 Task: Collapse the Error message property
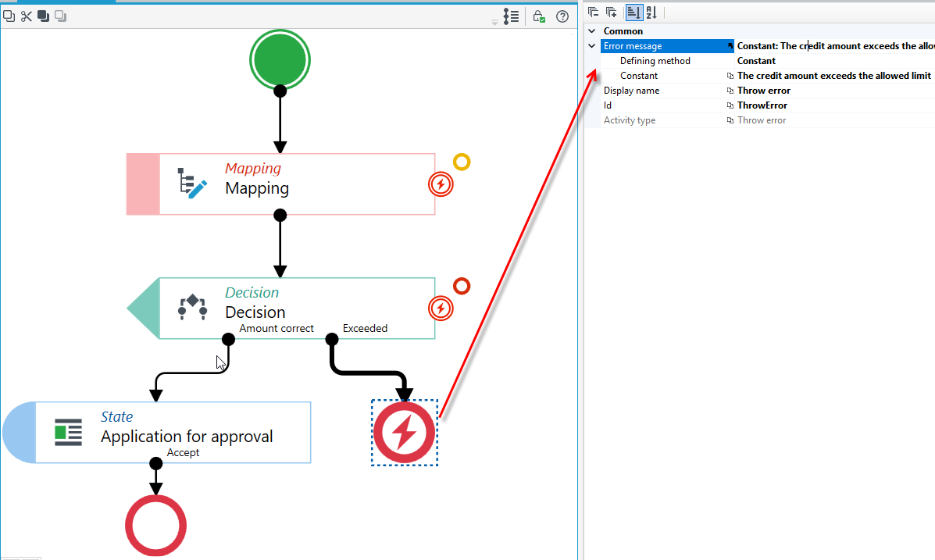click(591, 46)
